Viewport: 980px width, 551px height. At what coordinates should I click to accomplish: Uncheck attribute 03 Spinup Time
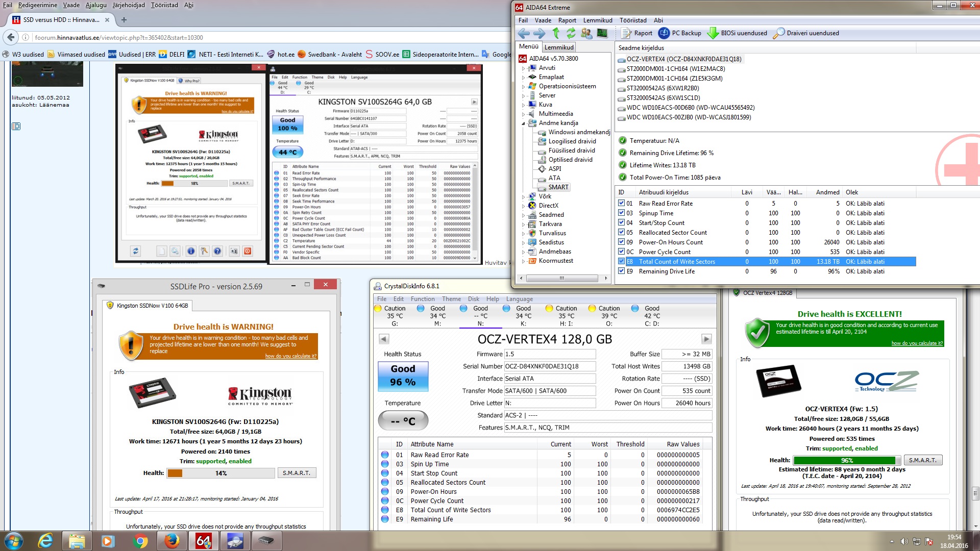tap(622, 213)
